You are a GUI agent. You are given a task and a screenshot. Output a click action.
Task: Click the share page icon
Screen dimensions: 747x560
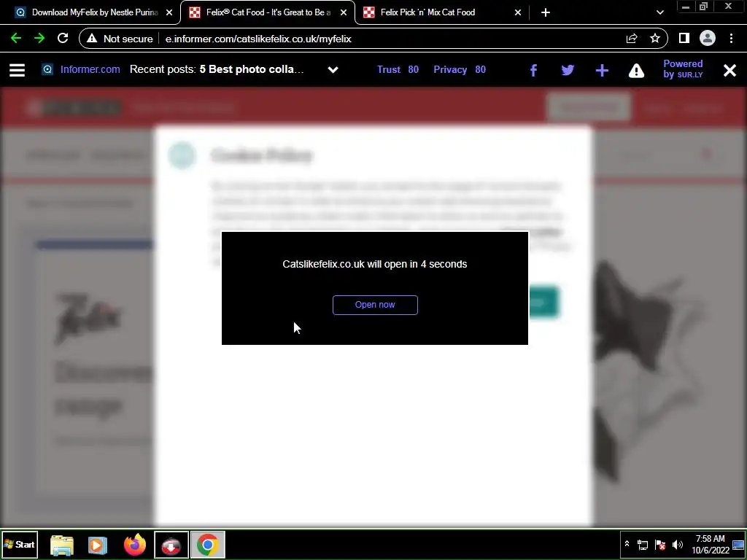[632, 39]
